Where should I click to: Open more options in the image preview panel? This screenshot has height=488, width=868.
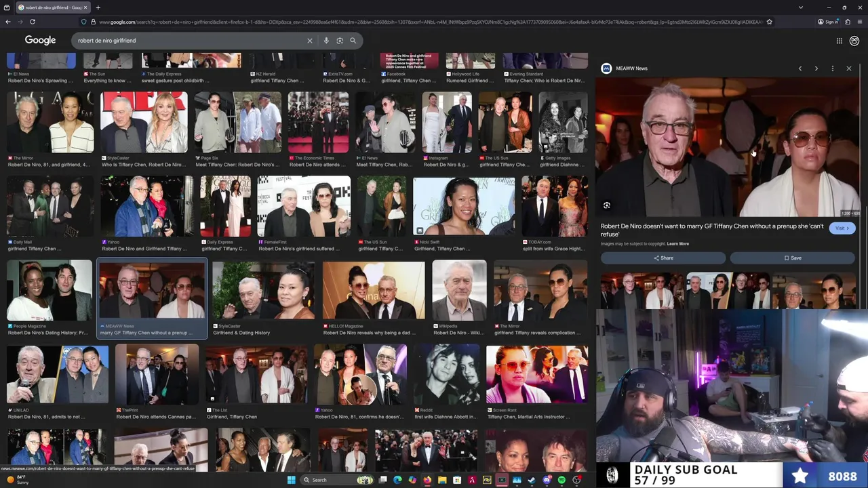[x=833, y=68]
